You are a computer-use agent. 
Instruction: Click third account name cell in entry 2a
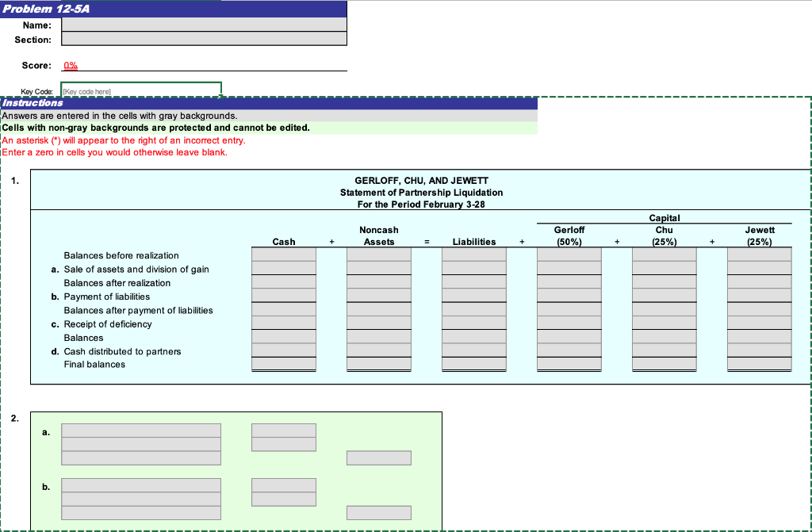point(141,458)
